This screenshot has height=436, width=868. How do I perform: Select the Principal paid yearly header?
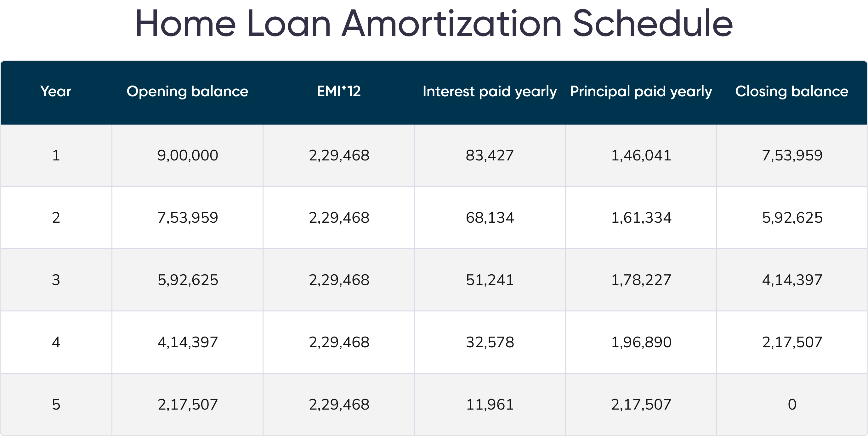(x=641, y=91)
